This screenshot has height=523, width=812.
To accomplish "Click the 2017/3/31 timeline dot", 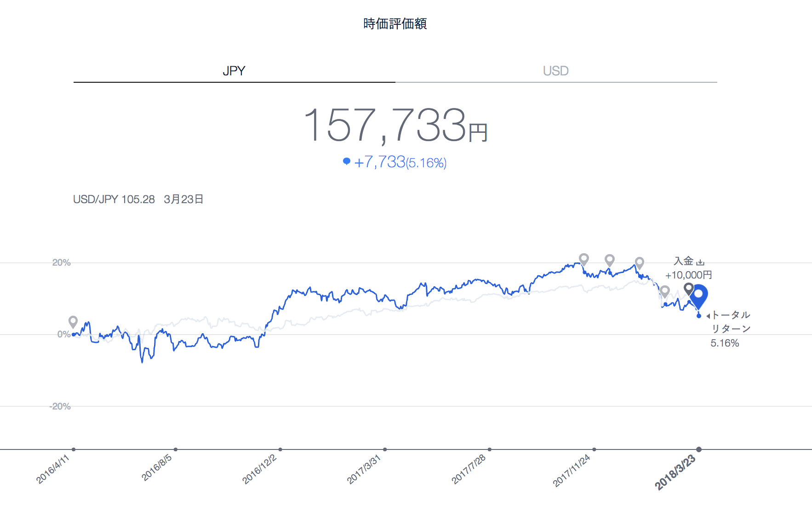I will tap(385, 449).
